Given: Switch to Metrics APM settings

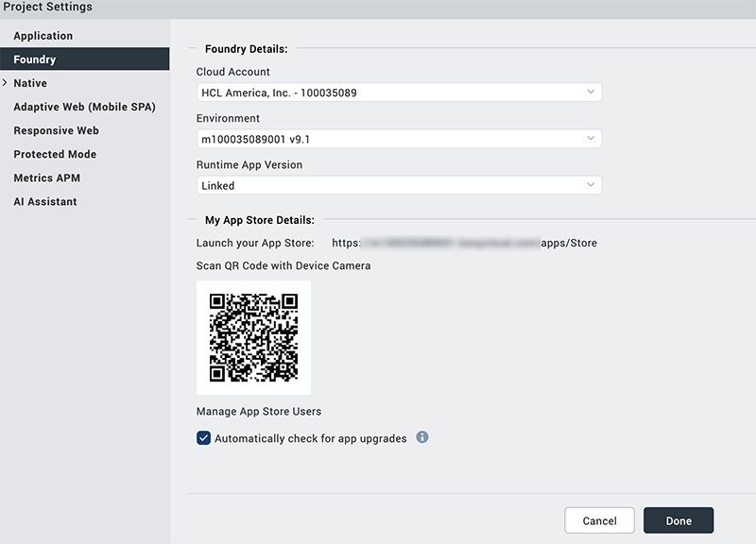Looking at the screenshot, I should (x=46, y=178).
